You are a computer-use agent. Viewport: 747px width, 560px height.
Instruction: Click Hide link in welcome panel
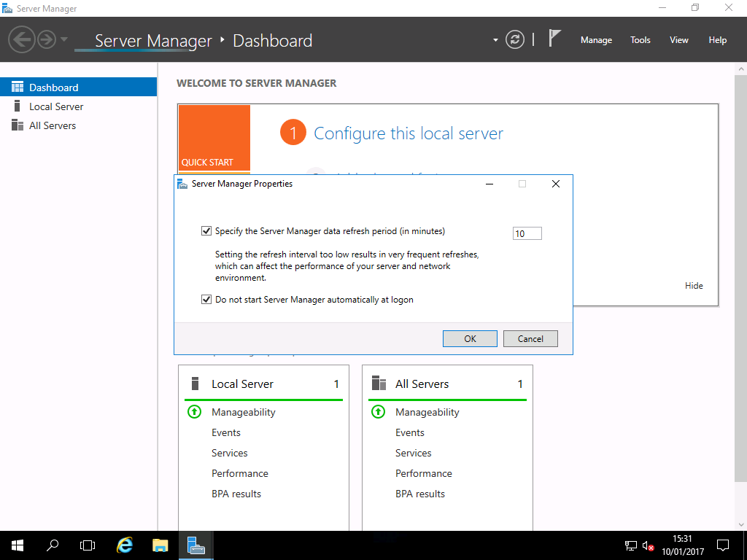[694, 286]
